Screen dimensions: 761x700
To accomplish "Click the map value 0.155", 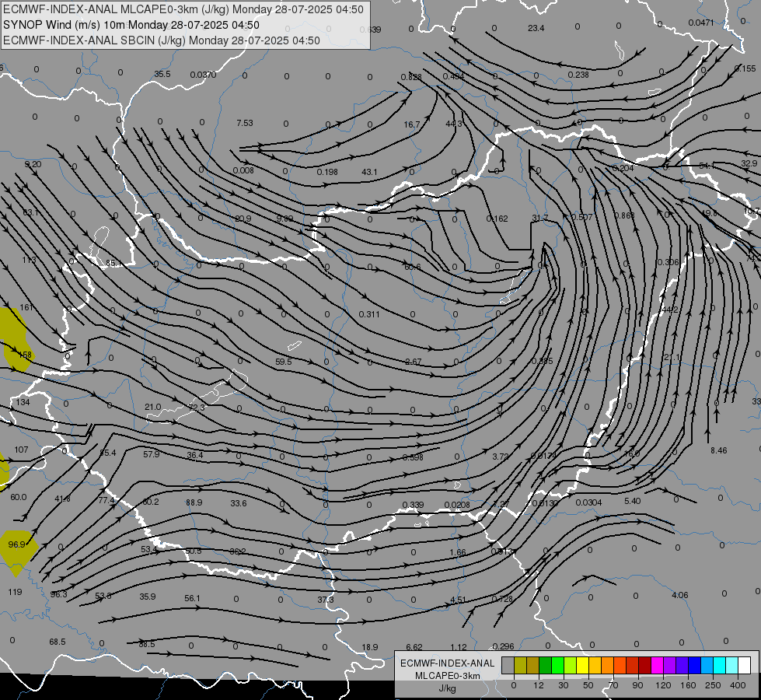I will (745, 68).
